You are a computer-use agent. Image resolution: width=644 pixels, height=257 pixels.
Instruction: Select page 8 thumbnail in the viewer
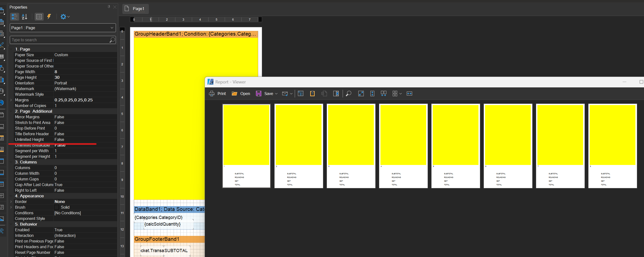click(613, 146)
